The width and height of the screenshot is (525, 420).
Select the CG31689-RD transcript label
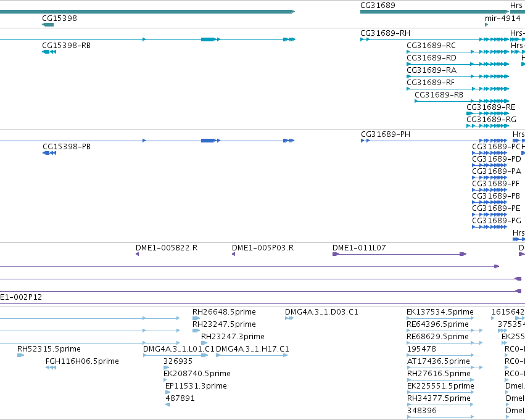tap(431, 57)
